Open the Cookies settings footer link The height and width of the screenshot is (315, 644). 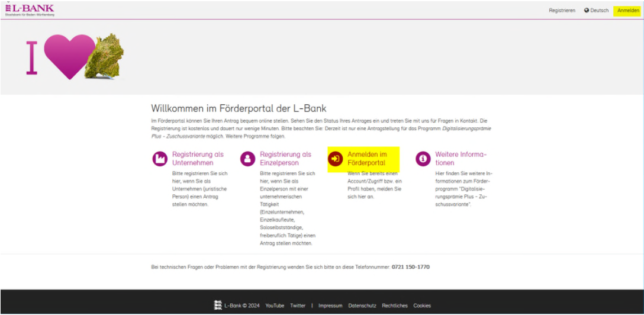[x=422, y=306]
